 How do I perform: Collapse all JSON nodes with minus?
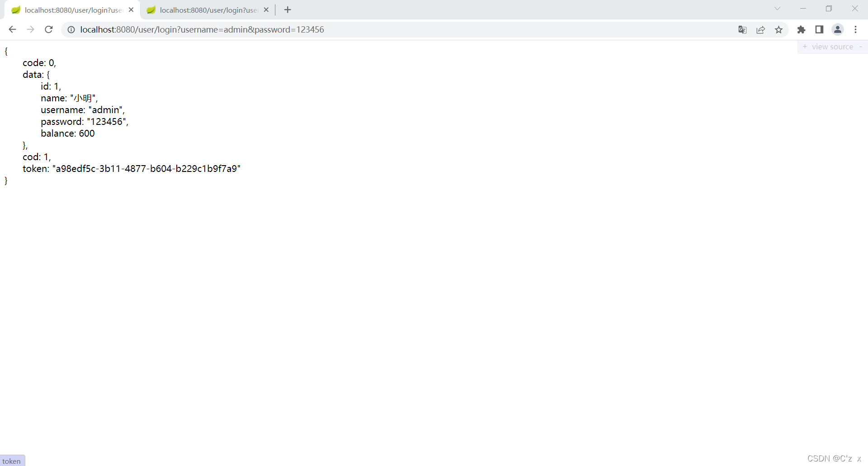[x=861, y=47]
